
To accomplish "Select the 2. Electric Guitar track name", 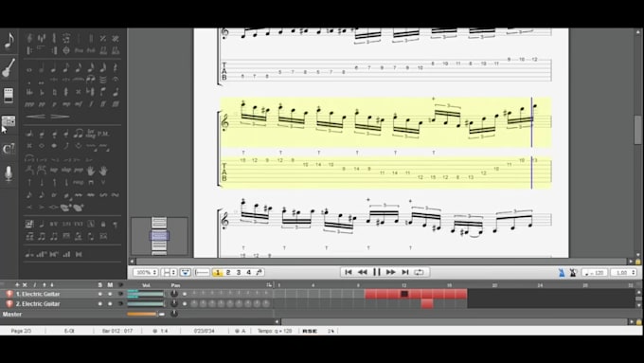I will coord(38,304).
